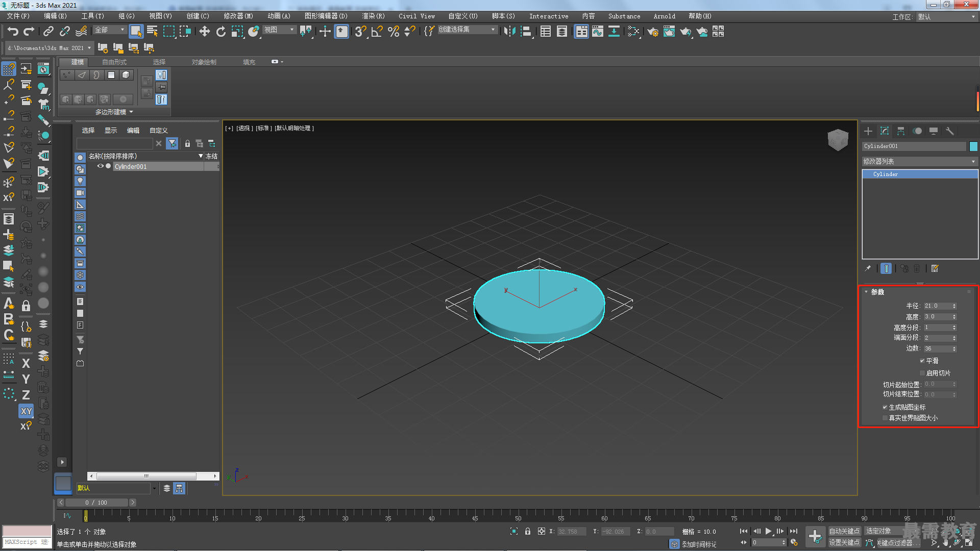Enable Real-World Map Size (真实世界贴图大小) checkbox
This screenshot has height=551, width=980.
pos(885,418)
